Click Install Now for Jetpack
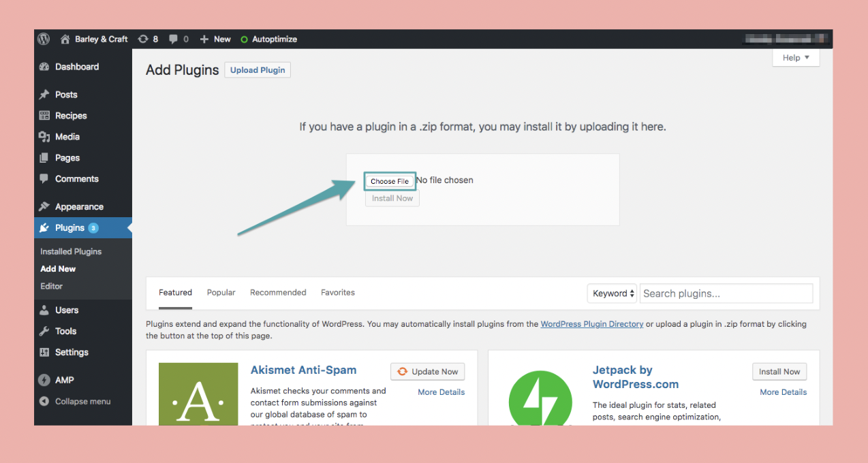The image size is (868, 463). [x=779, y=372]
